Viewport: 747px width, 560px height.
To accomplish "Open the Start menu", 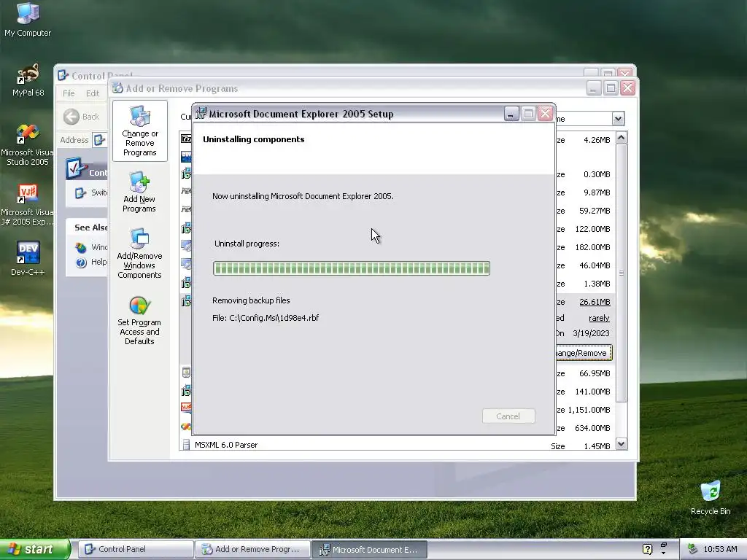I will pyautogui.click(x=35, y=549).
